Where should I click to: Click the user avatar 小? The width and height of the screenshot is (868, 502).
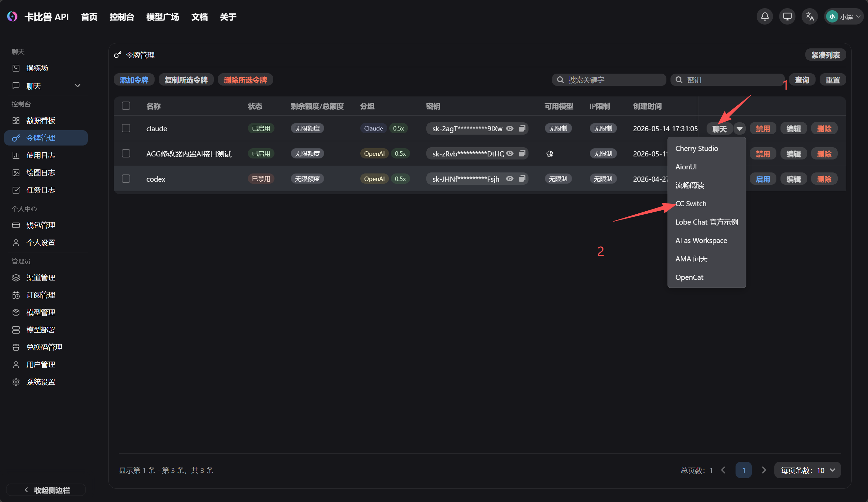832,17
